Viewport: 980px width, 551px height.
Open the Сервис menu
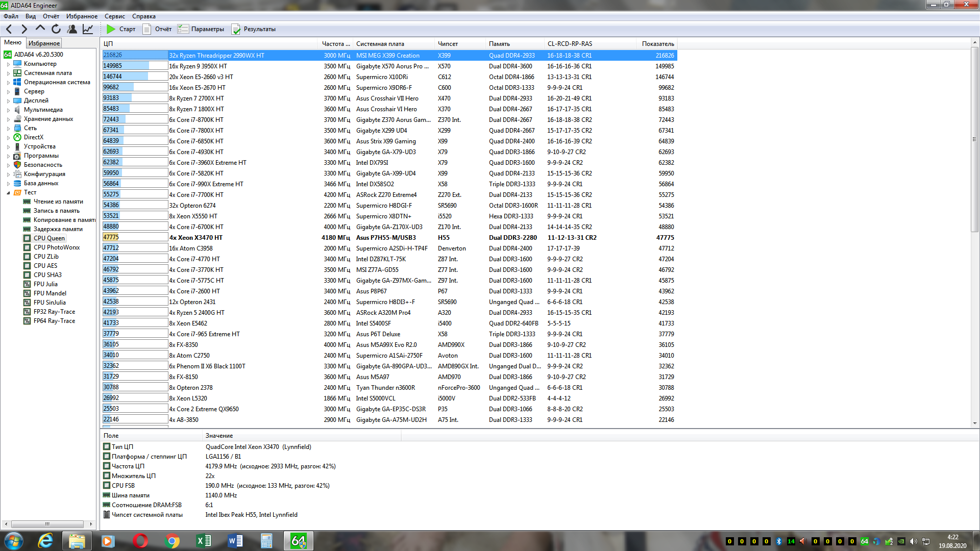point(115,16)
